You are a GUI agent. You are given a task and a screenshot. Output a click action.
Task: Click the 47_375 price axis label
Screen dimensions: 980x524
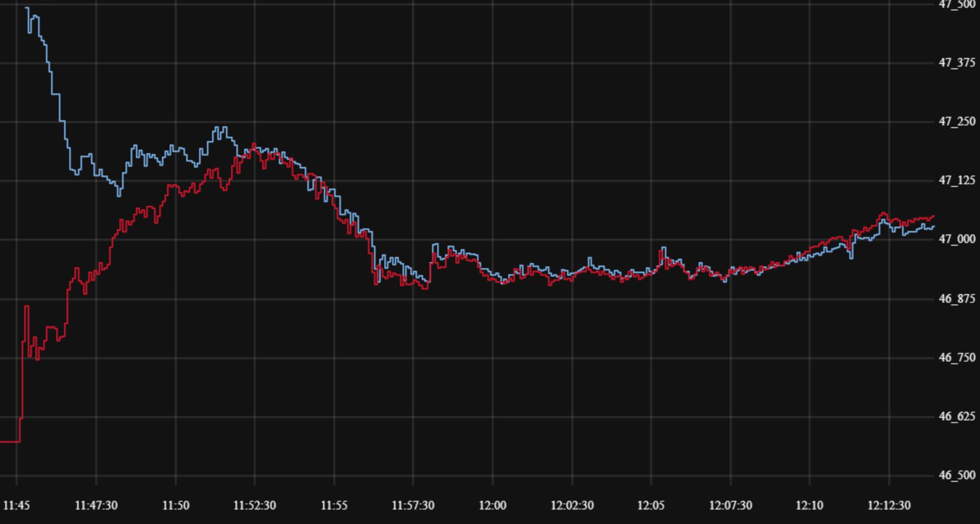pyautogui.click(x=957, y=63)
